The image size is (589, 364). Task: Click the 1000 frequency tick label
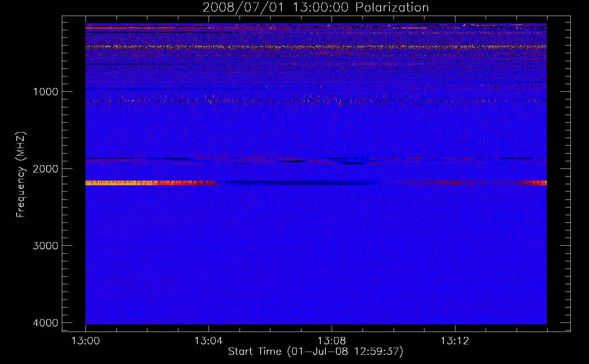(46, 91)
